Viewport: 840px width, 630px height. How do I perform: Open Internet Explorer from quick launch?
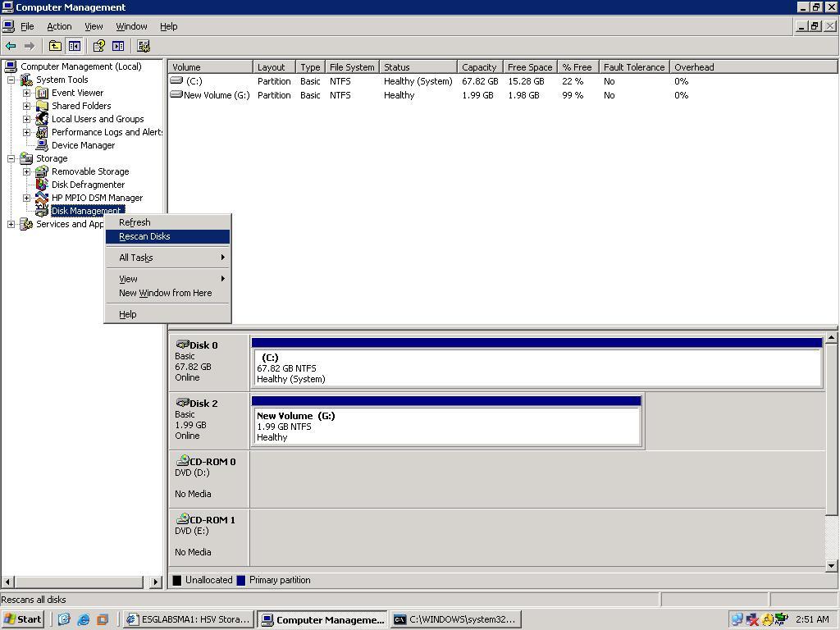click(84, 620)
